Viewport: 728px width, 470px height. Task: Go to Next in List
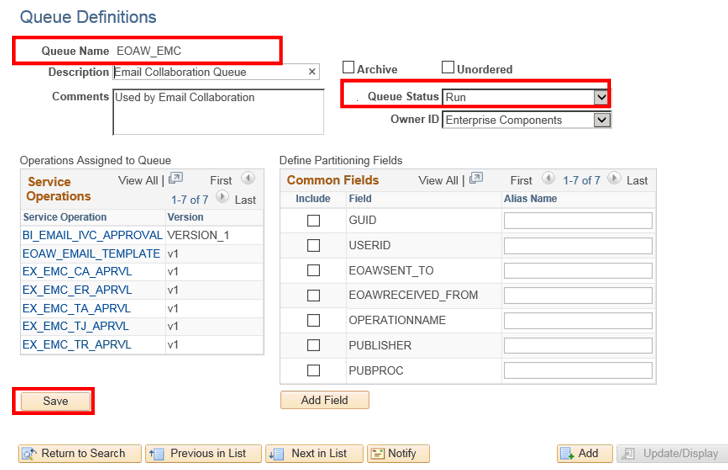312,453
